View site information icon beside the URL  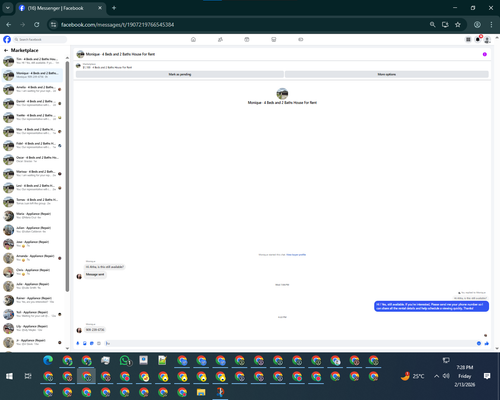(53, 25)
